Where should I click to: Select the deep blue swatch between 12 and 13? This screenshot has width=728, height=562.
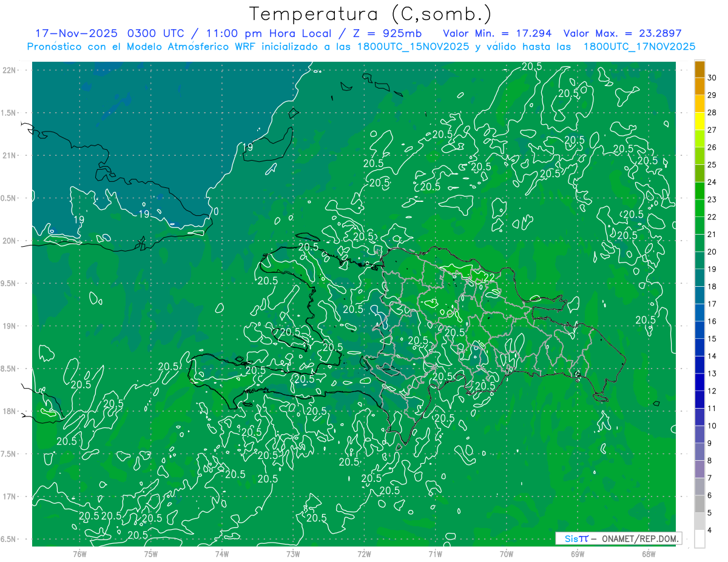[699, 383]
